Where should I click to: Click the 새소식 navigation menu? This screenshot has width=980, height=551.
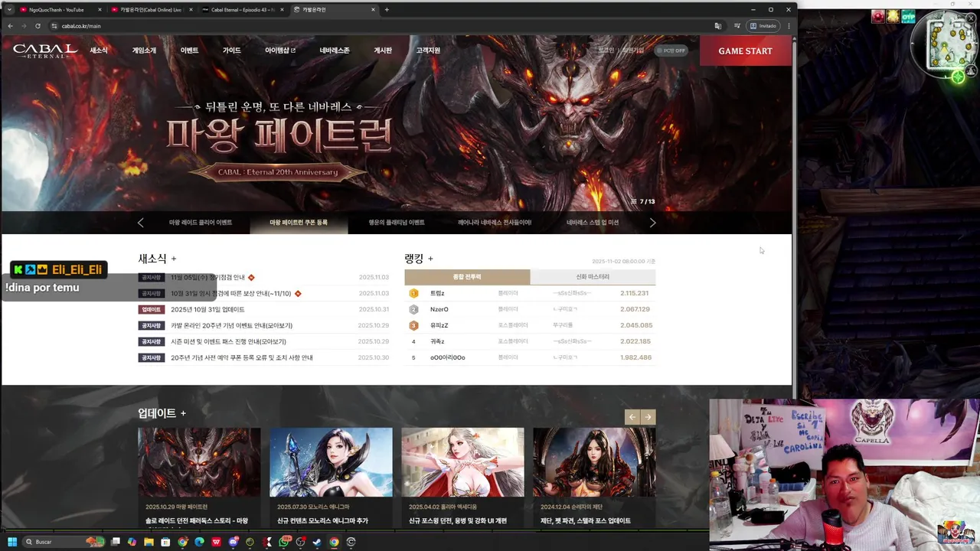tap(99, 51)
